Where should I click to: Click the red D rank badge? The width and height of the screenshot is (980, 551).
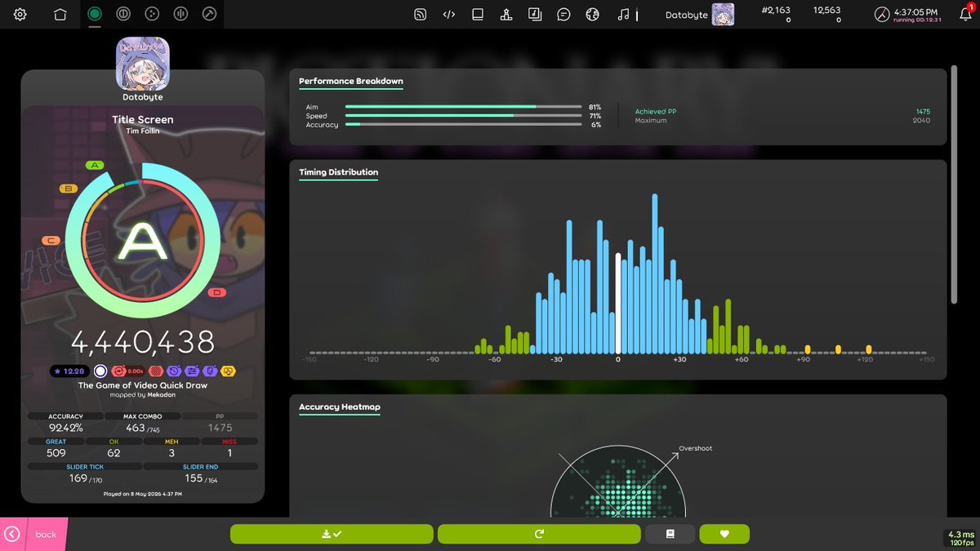(x=218, y=292)
